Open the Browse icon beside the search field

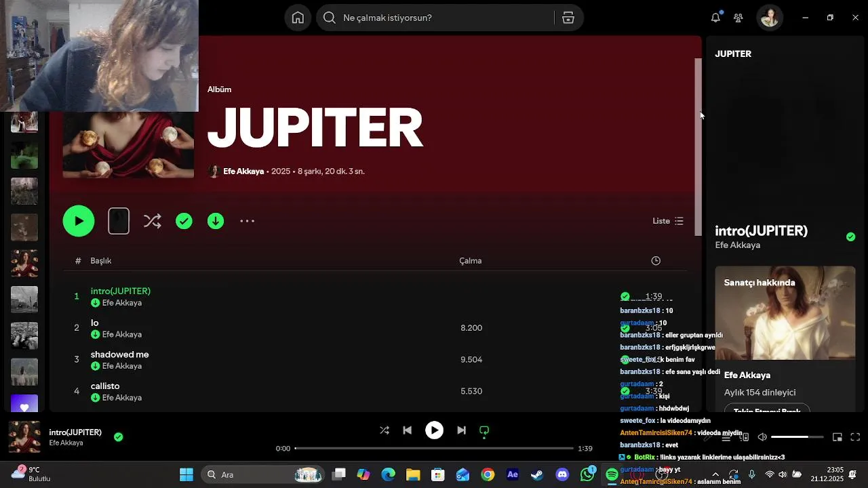pos(568,18)
